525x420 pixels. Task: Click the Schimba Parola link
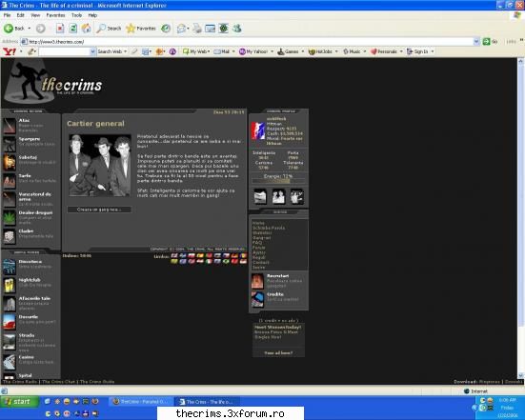pos(269,228)
